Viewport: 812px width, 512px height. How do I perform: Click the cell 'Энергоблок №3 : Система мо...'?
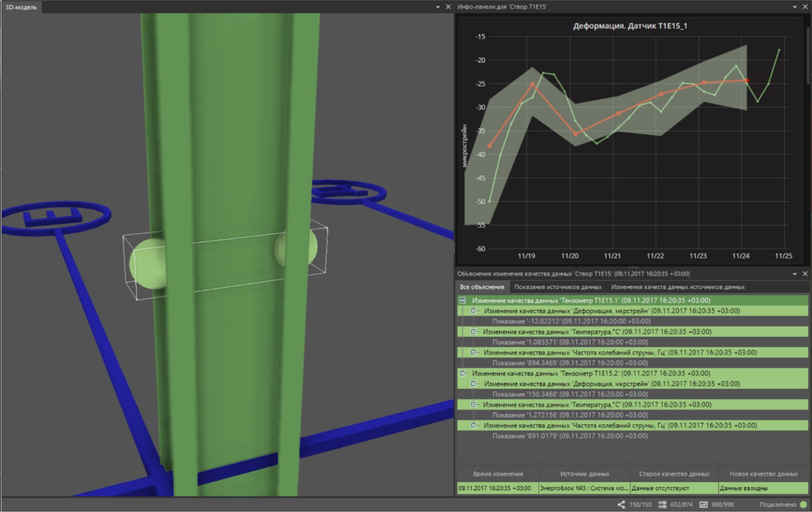(585, 488)
